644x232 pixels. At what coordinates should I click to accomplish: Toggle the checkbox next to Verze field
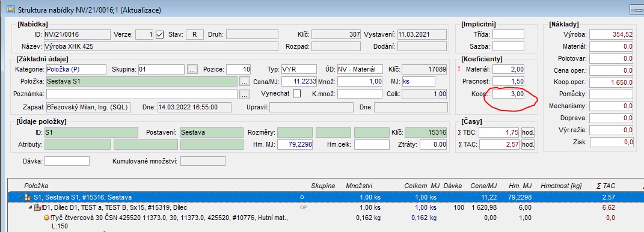click(x=160, y=34)
